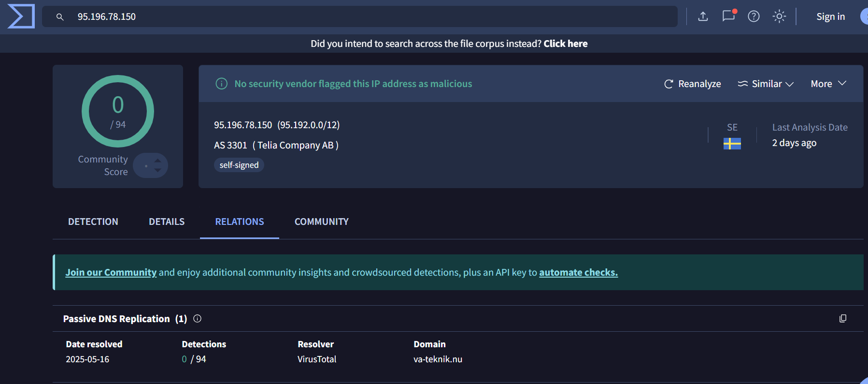Click the upload file icon

(703, 16)
